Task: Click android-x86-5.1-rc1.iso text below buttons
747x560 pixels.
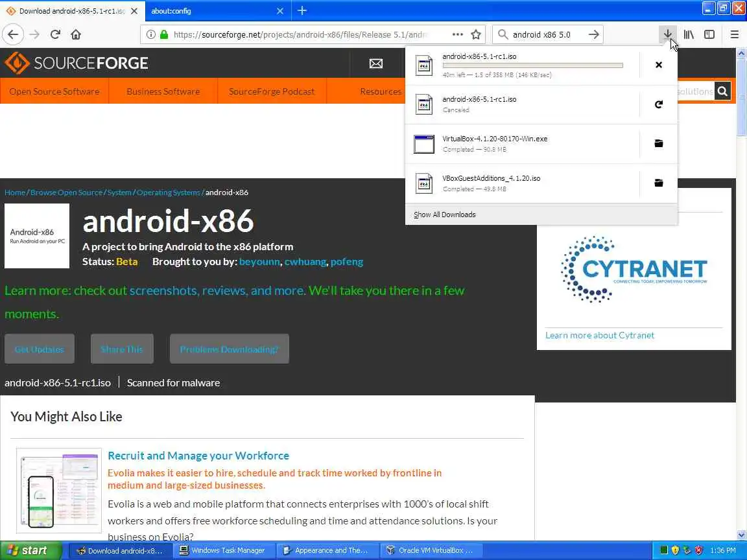Action: 58,383
